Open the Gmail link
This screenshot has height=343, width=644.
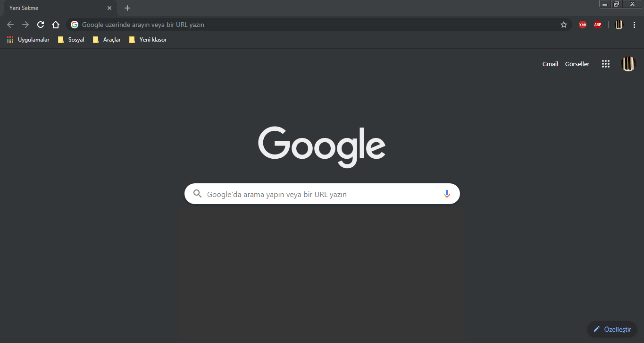point(550,64)
